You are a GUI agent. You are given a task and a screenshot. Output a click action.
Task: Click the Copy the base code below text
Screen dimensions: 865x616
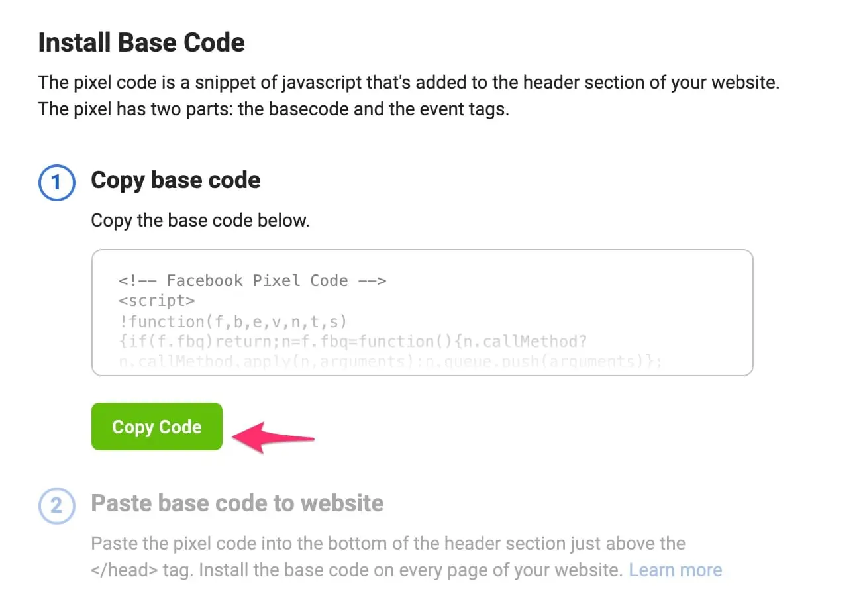click(x=200, y=220)
